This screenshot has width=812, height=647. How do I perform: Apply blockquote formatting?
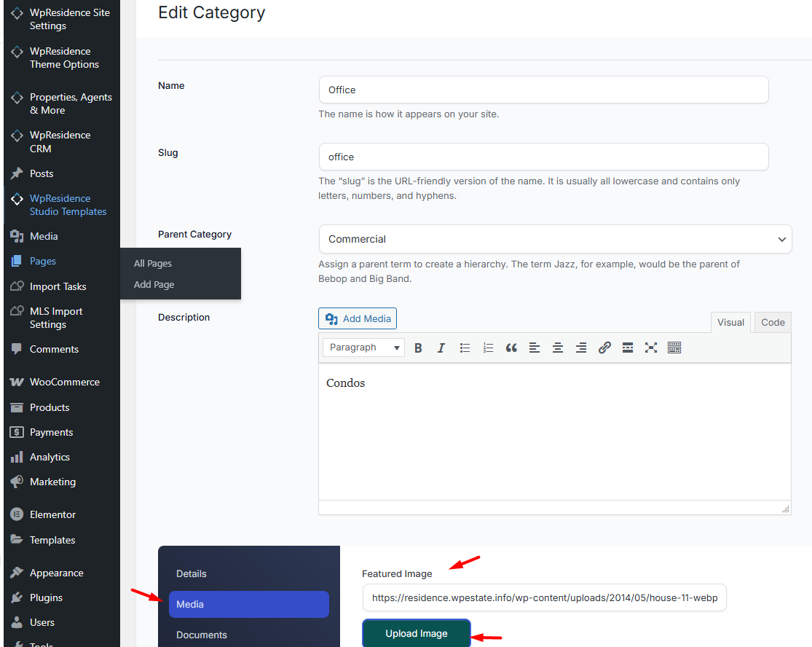pyautogui.click(x=511, y=348)
